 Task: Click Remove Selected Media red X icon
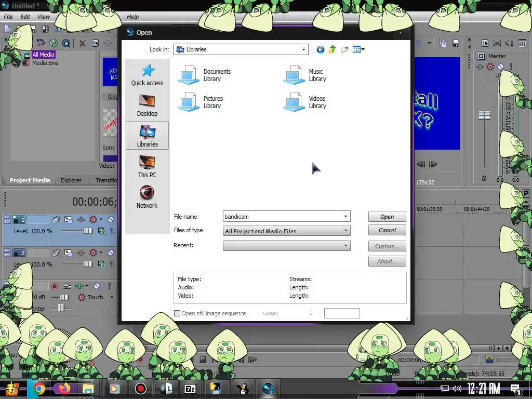(x=83, y=43)
